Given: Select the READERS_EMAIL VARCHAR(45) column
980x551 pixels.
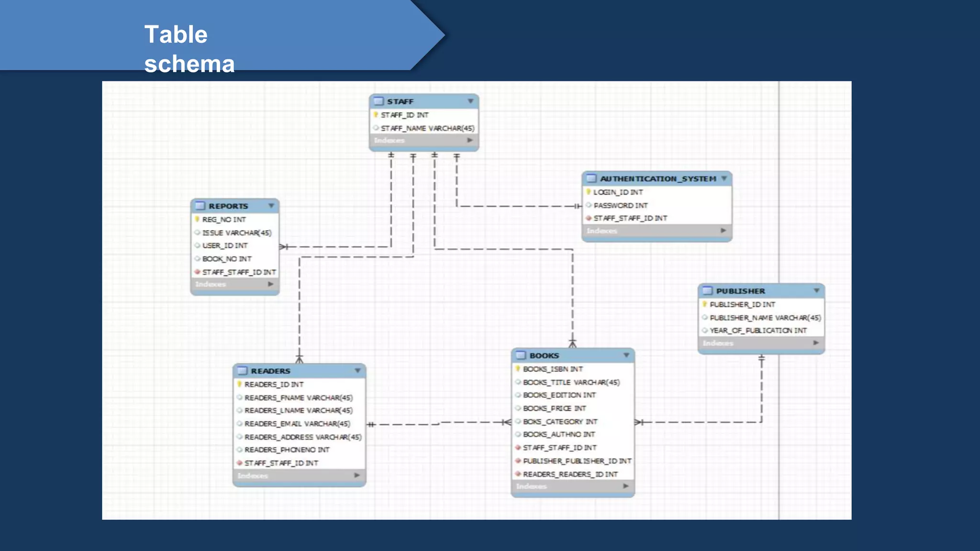Looking at the screenshot, I should [x=297, y=424].
